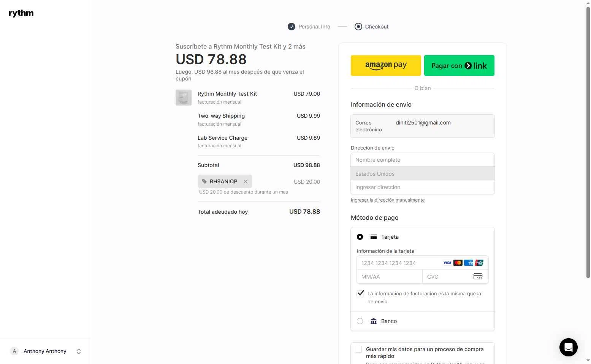Click the Personal Info checkmark icon
The height and width of the screenshot is (364, 591).
(x=292, y=27)
